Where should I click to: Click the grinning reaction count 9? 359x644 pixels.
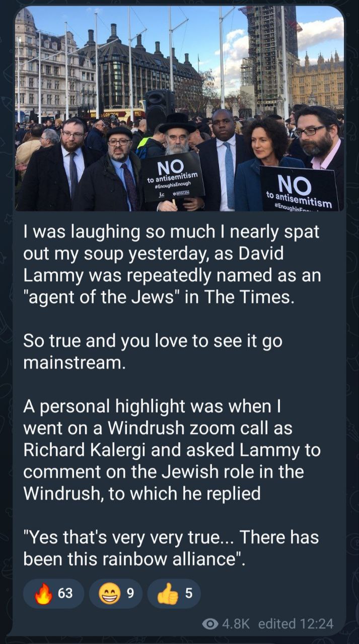coord(130,594)
